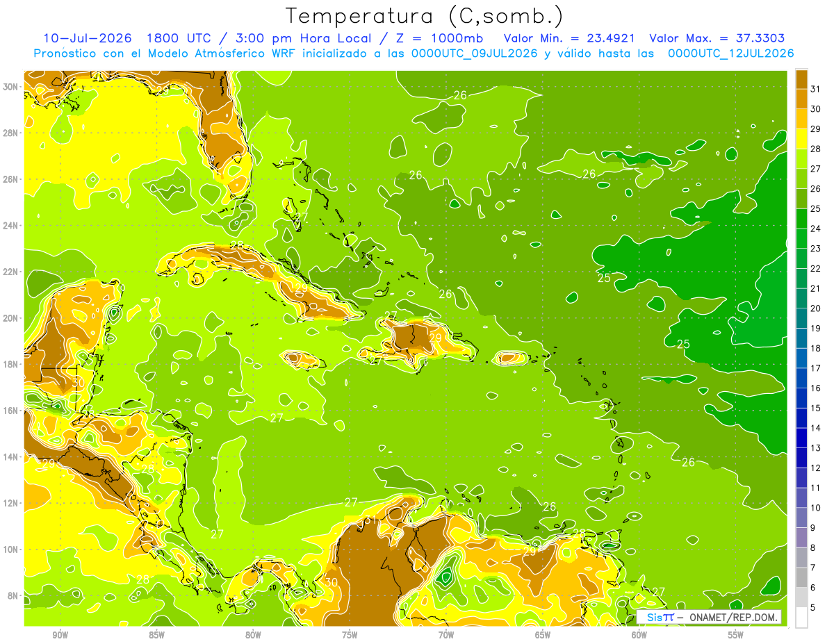The image size is (834, 644).
Task: Click legend scale number "7"
Action: click(x=813, y=568)
